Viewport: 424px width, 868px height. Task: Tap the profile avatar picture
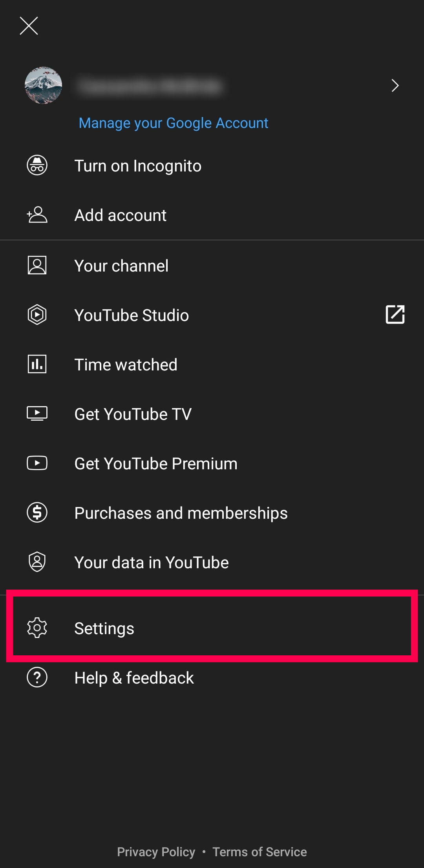(x=43, y=86)
